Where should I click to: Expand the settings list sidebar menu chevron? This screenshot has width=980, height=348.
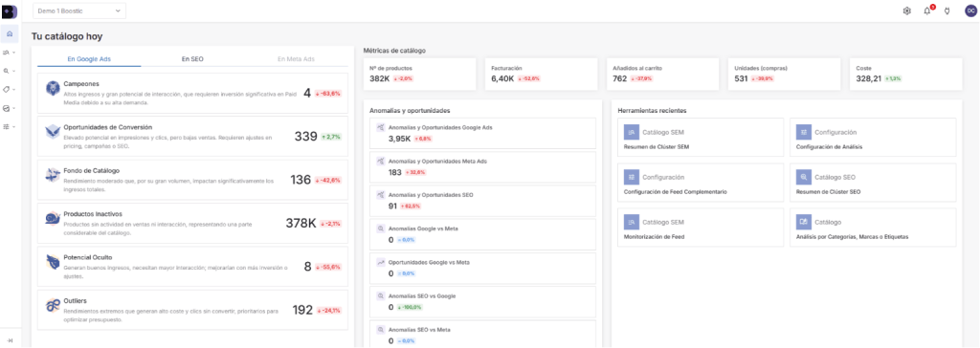(13, 126)
